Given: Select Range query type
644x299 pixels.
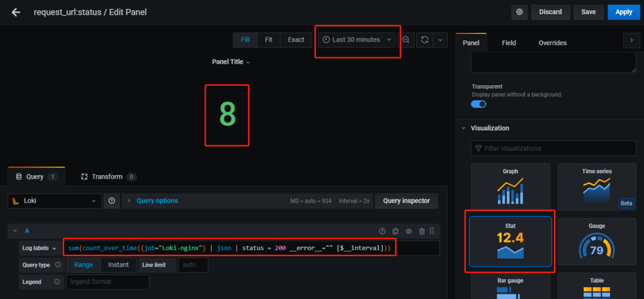Looking at the screenshot, I should coord(83,265).
